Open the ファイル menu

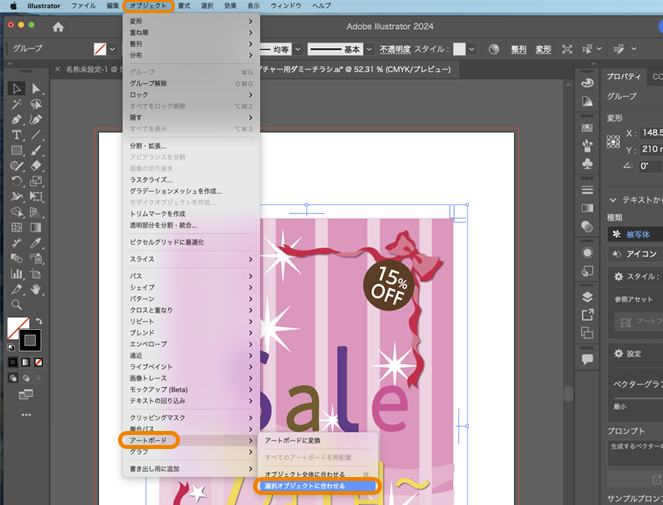[83, 6]
